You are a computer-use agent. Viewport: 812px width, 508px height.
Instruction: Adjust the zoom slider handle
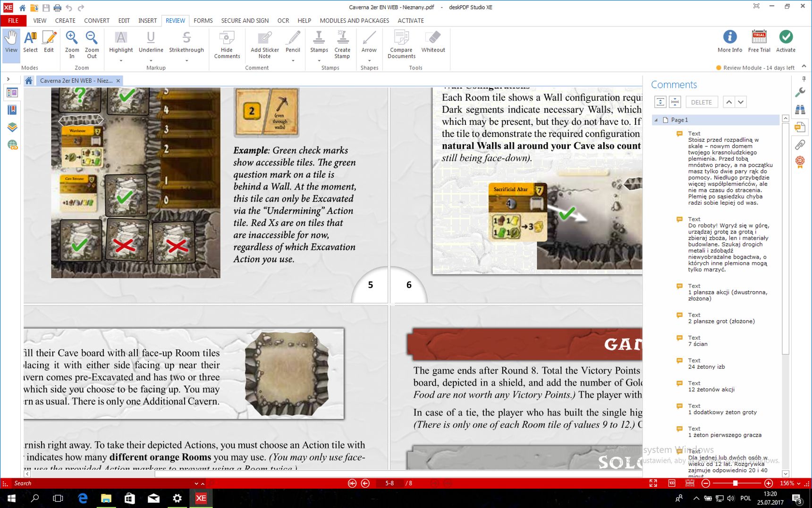[x=735, y=483]
